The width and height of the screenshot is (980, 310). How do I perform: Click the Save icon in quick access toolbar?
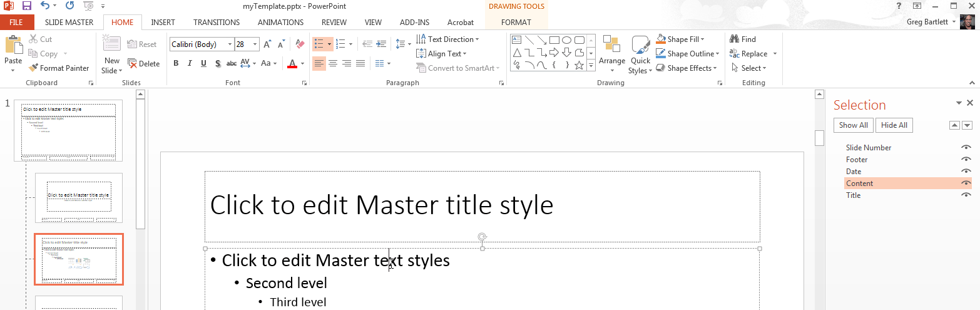pos(26,6)
